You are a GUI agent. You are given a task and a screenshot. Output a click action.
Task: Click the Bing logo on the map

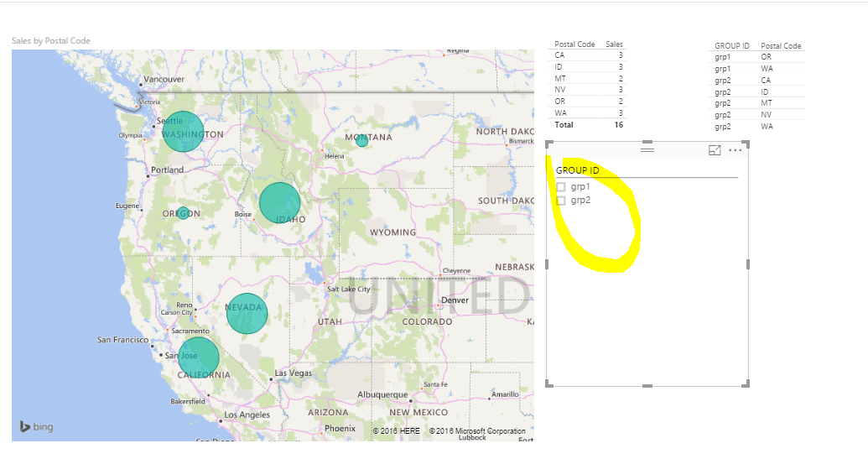pos(37,426)
